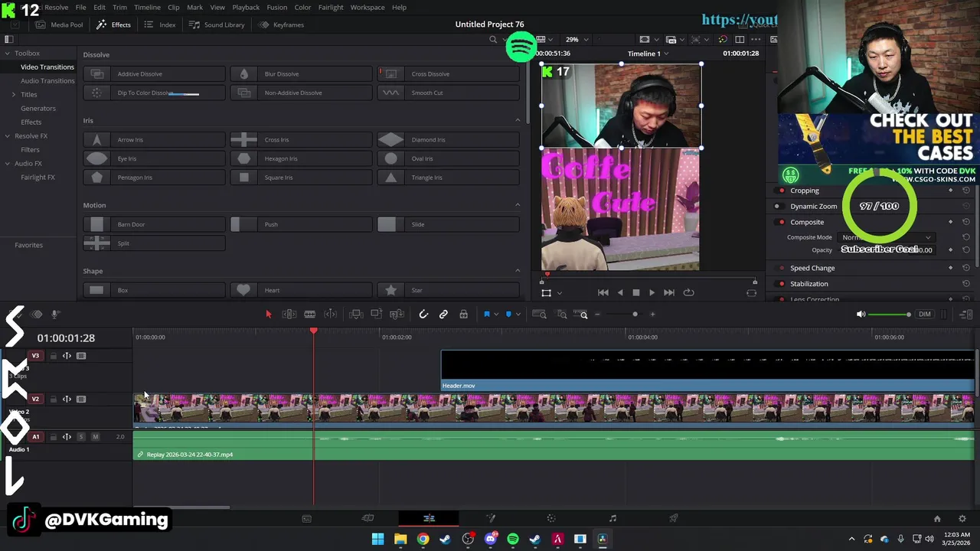
Task: Toggle the Media Pool panel button
Action: (x=59, y=24)
